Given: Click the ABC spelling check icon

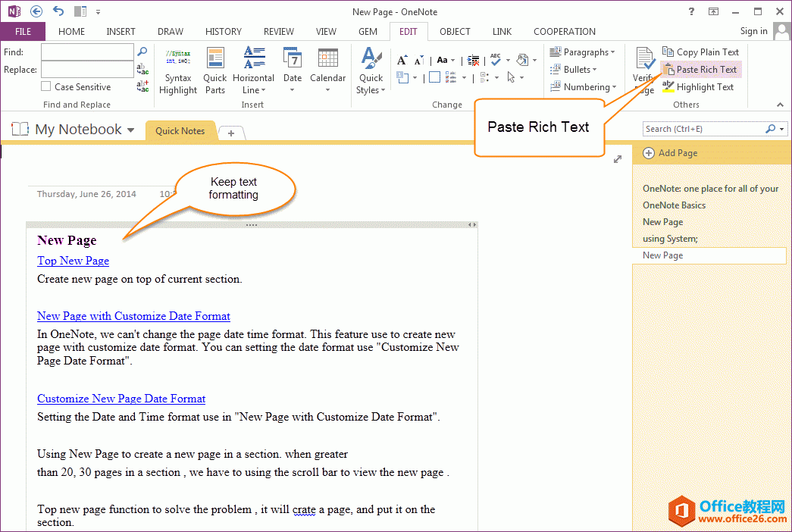Looking at the screenshot, I should pyautogui.click(x=496, y=60).
